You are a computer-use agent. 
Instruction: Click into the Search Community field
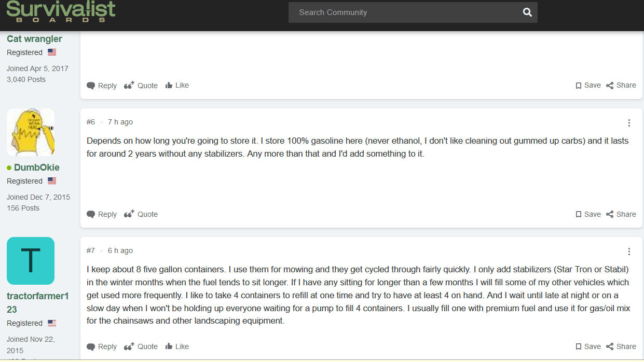tap(405, 12)
